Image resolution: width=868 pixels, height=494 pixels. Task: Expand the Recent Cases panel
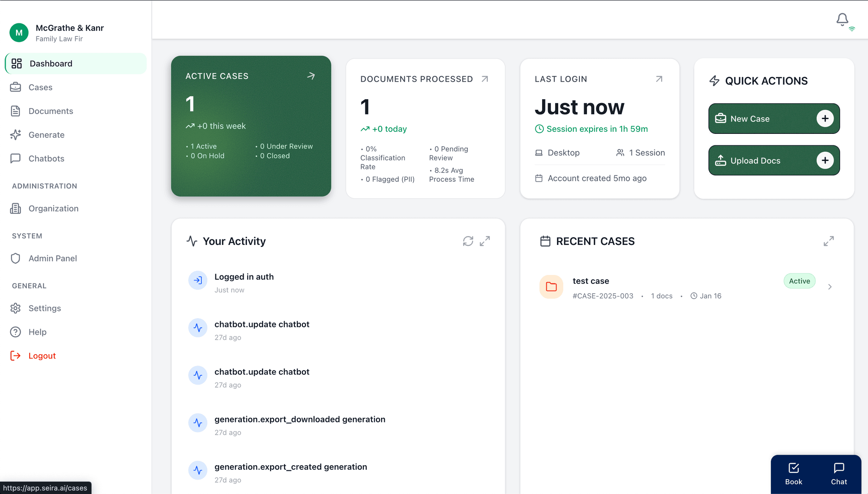829,241
